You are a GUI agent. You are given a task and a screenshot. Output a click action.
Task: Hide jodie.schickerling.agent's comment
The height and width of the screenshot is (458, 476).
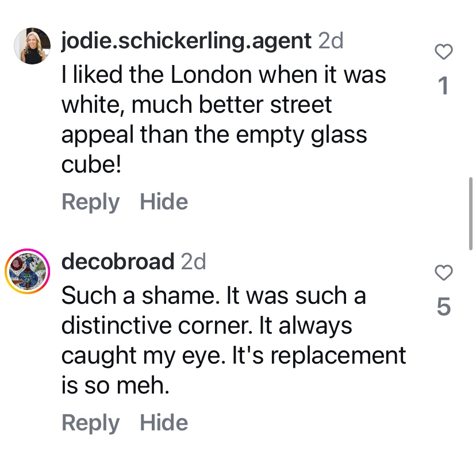(x=164, y=202)
